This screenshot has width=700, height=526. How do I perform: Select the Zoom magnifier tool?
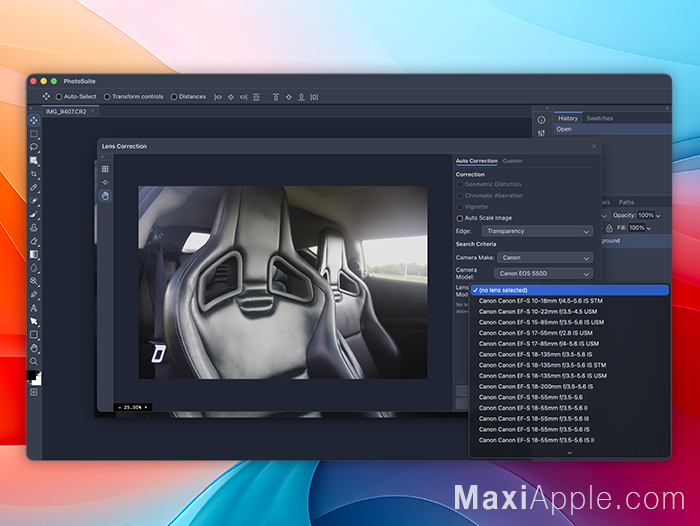[x=34, y=361]
